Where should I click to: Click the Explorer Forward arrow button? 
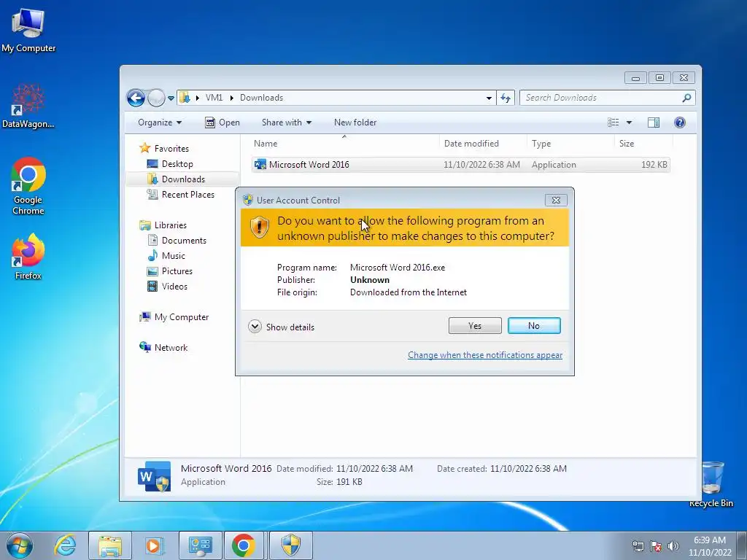coord(156,98)
